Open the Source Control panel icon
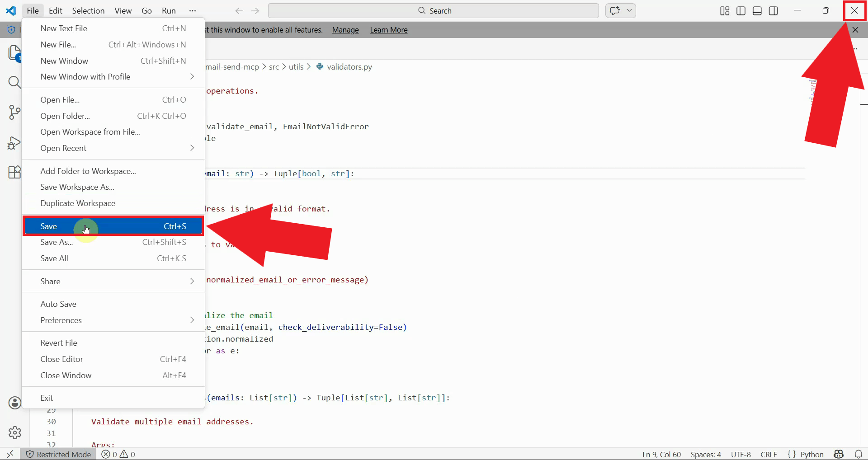Screen dimensions: 868x460 point(14,112)
